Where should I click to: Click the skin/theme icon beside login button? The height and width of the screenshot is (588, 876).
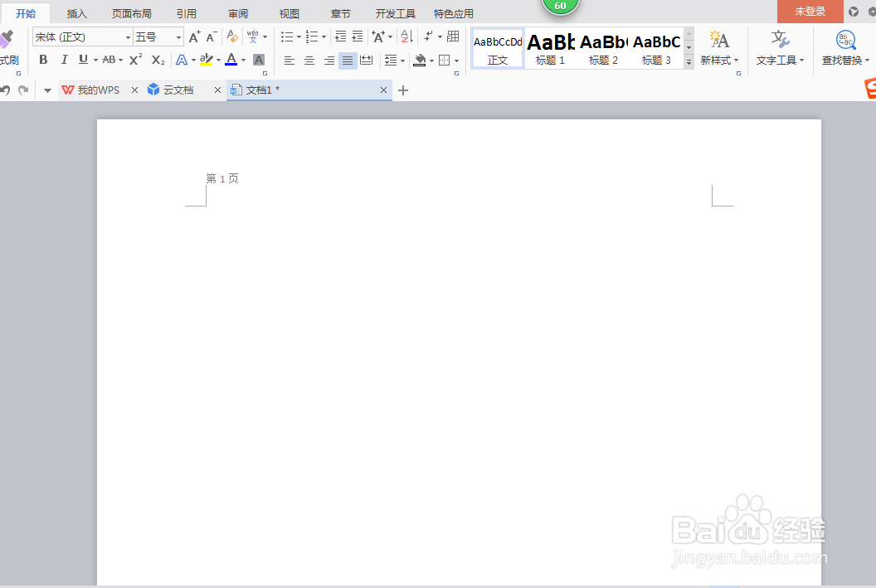tap(854, 12)
